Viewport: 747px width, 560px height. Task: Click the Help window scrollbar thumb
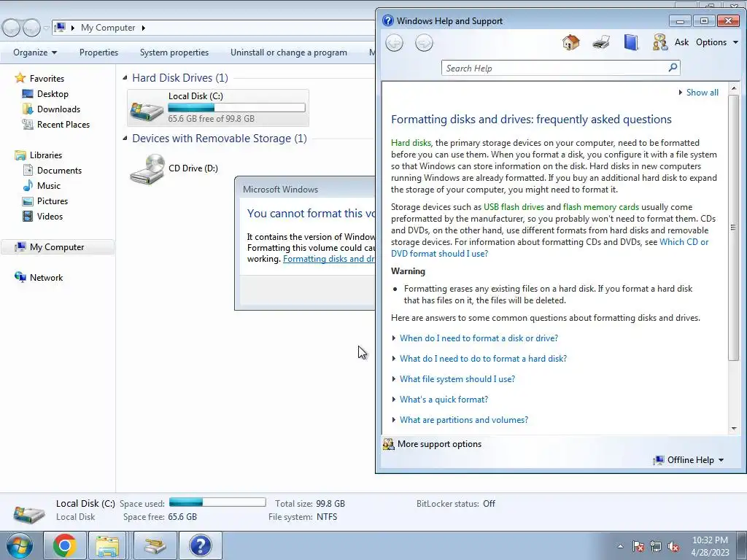[733, 227]
